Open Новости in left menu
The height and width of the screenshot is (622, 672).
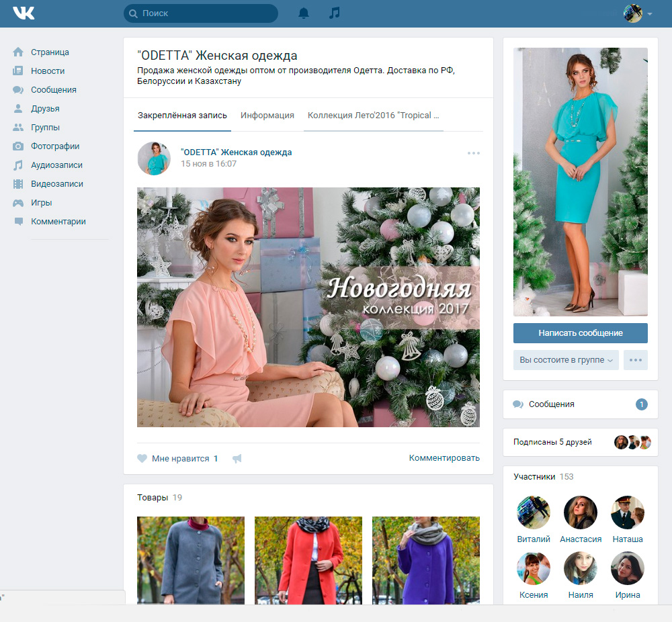pyautogui.click(x=48, y=71)
